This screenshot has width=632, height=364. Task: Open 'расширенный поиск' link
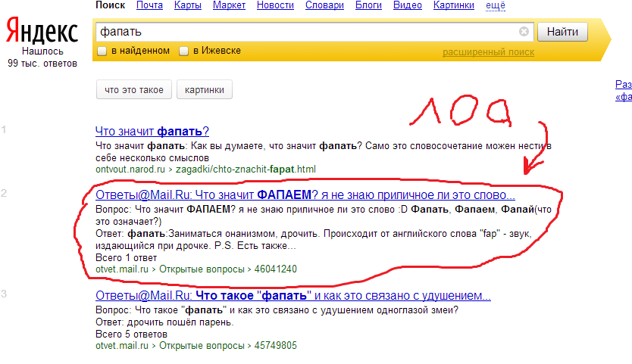coord(488,52)
